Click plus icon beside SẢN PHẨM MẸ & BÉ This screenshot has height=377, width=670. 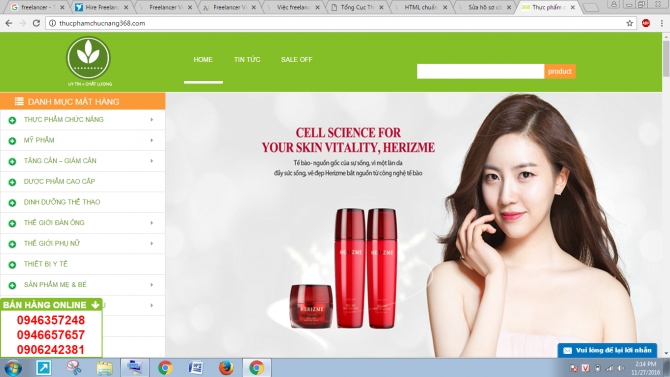pos(12,285)
